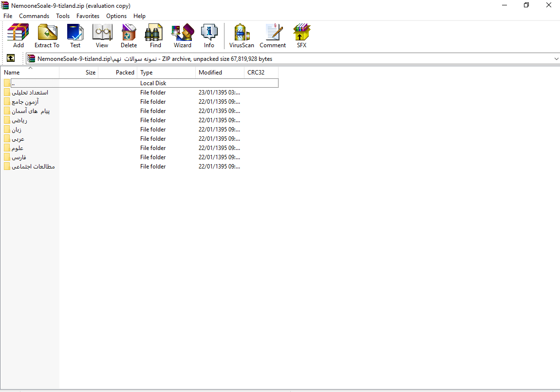Select folder name آزمون جامع

(x=25, y=102)
